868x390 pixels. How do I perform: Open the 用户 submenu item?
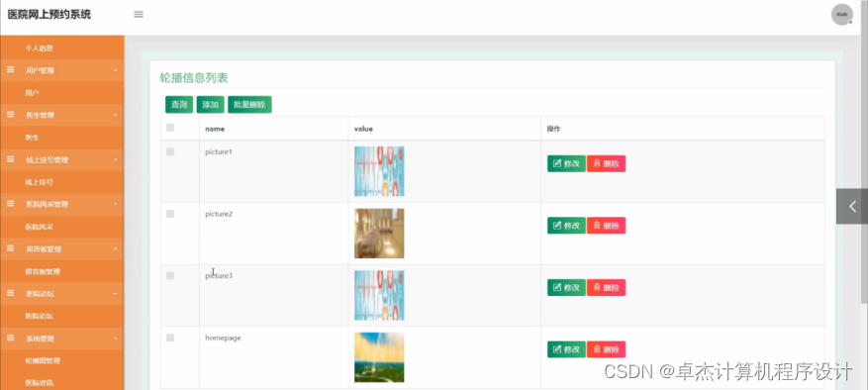click(x=32, y=93)
